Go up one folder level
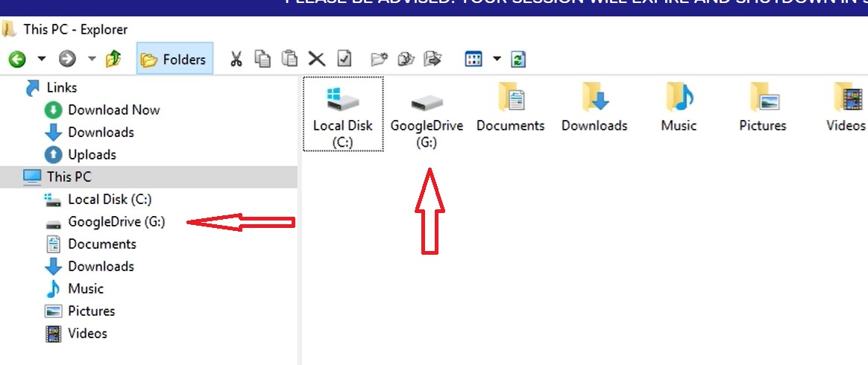Image resolution: width=868 pixels, height=365 pixels. 113,59
